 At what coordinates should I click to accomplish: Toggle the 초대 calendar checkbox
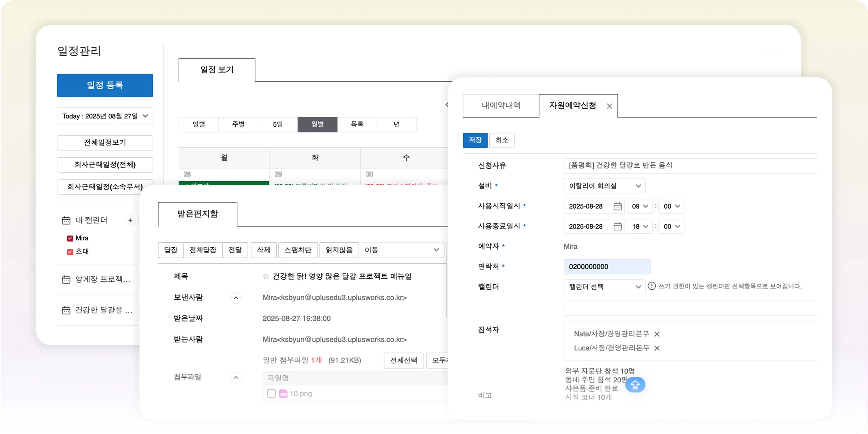click(x=70, y=252)
